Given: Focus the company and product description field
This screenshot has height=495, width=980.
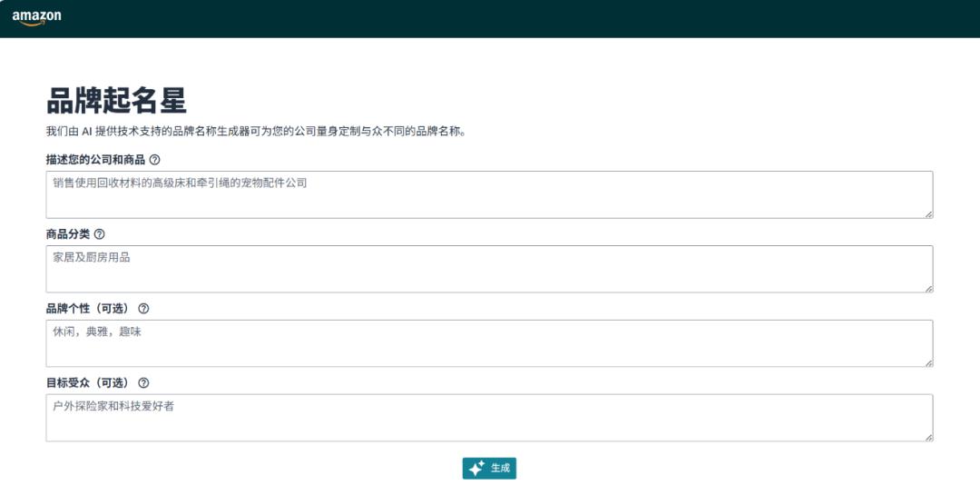Looking at the screenshot, I should pyautogui.click(x=489, y=194).
